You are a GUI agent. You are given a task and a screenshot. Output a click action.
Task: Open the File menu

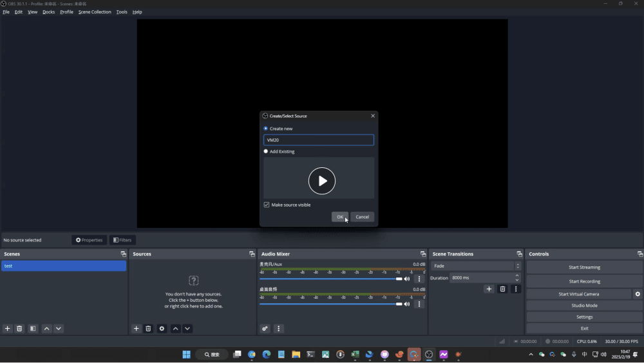(6, 12)
